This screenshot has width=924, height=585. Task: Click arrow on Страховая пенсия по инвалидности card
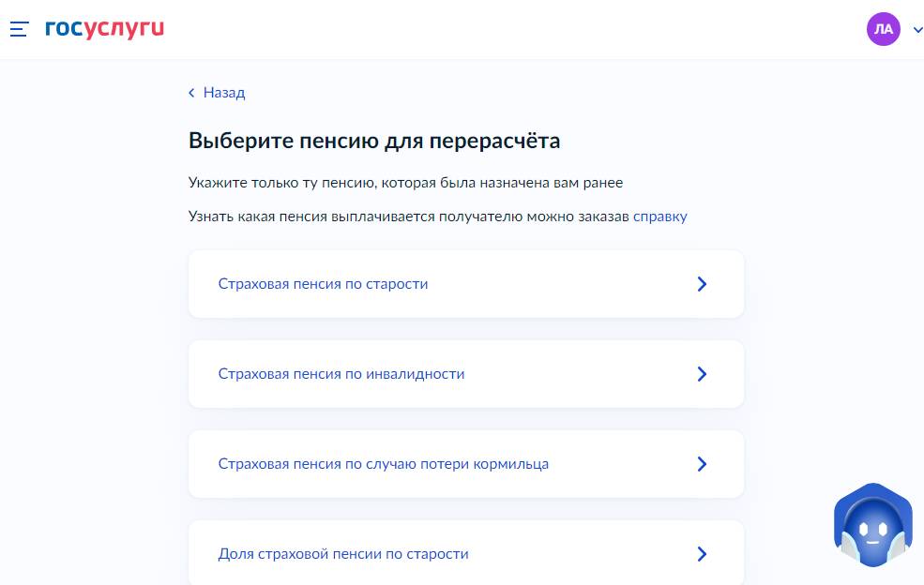pyautogui.click(x=702, y=374)
